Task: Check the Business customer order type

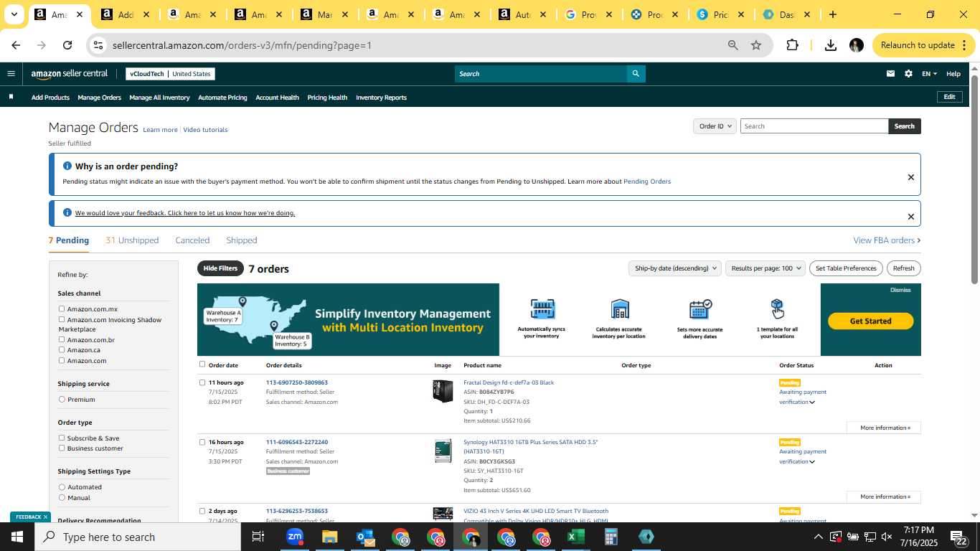Action: 62,448
